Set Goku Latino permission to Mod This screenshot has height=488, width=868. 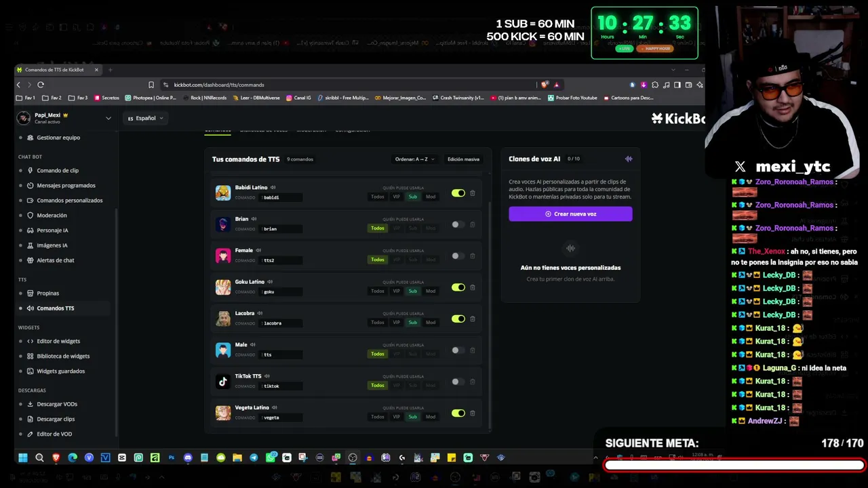point(431,291)
